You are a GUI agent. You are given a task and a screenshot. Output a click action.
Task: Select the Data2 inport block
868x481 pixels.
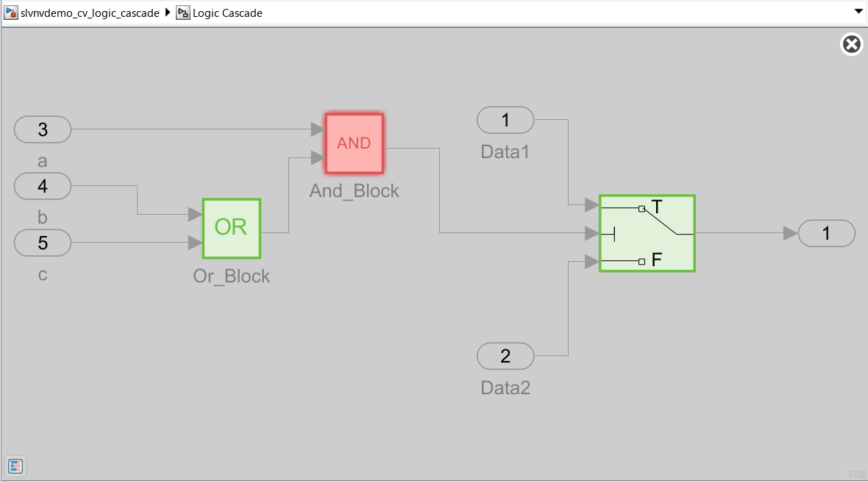(x=505, y=356)
